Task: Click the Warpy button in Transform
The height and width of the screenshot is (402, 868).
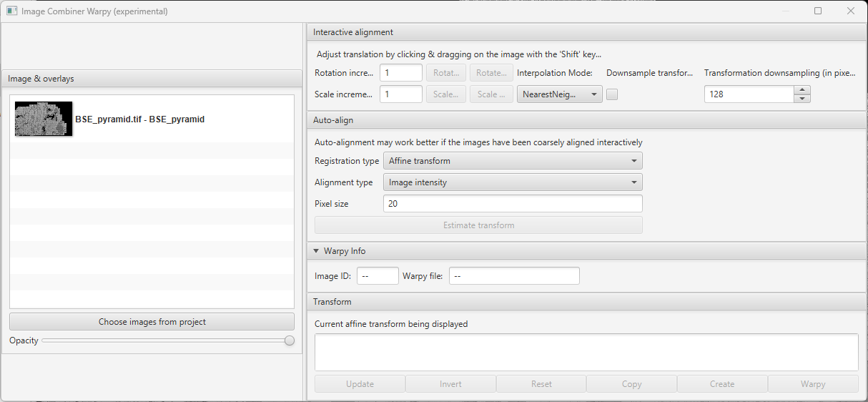Action: [x=813, y=384]
